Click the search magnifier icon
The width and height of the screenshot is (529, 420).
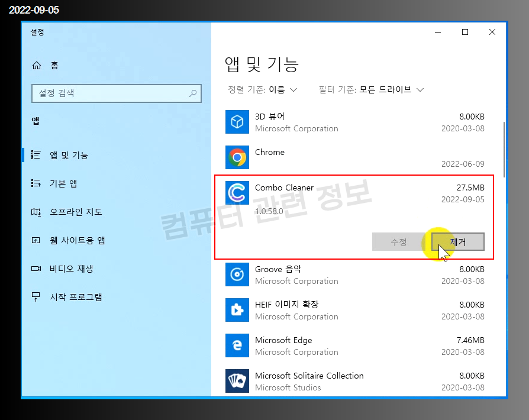tap(193, 93)
